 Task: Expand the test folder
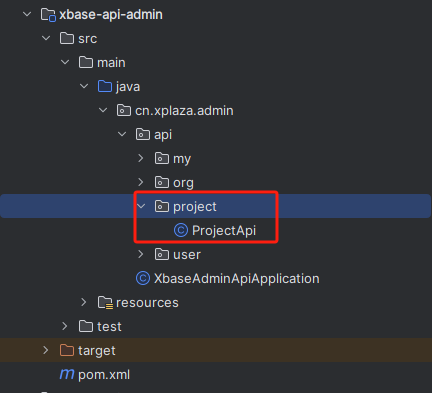coord(65,326)
